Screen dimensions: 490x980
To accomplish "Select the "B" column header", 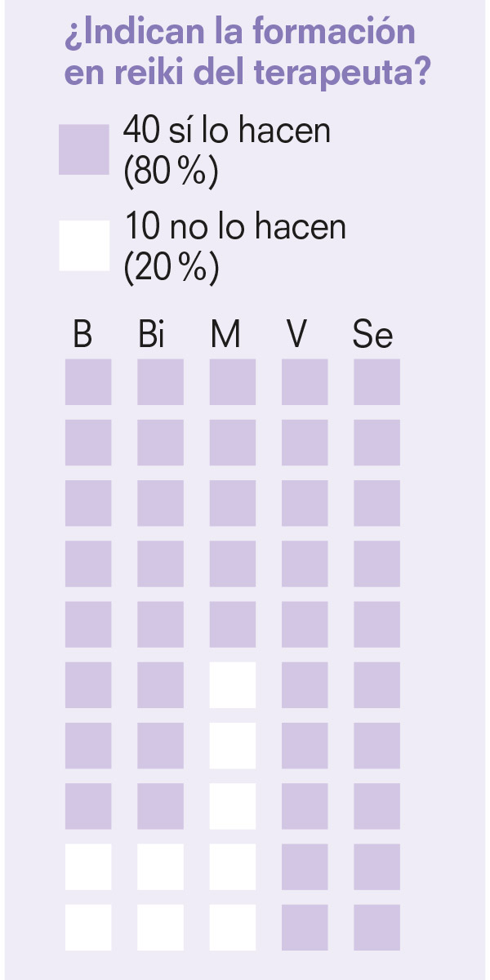I will point(82,335).
